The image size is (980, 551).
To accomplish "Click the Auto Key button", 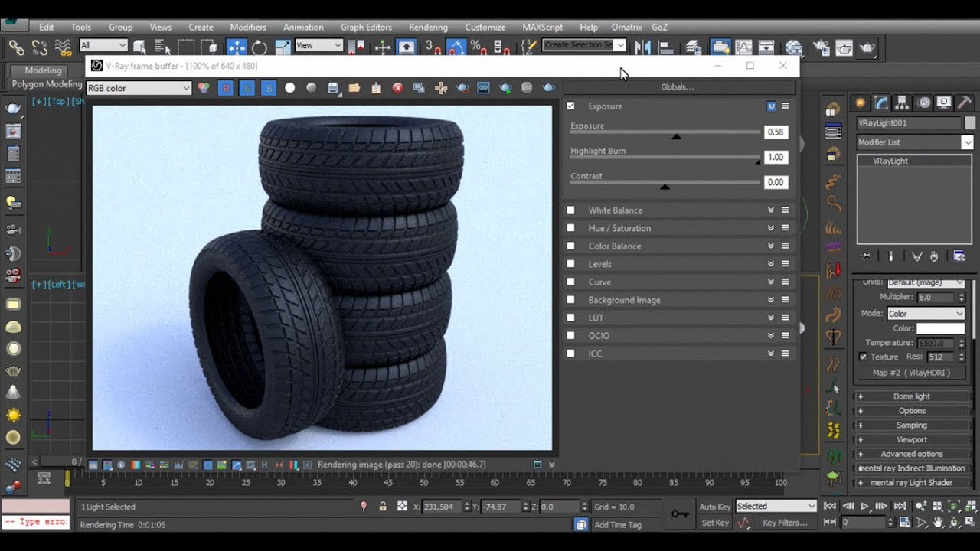I will point(715,507).
